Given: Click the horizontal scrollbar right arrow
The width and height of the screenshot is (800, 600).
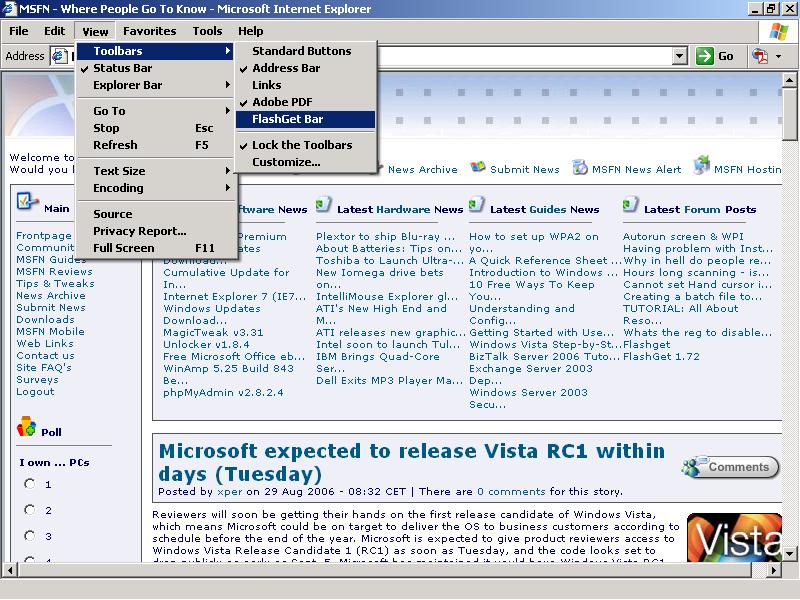Looking at the screenshot, I should pos(774,570).
